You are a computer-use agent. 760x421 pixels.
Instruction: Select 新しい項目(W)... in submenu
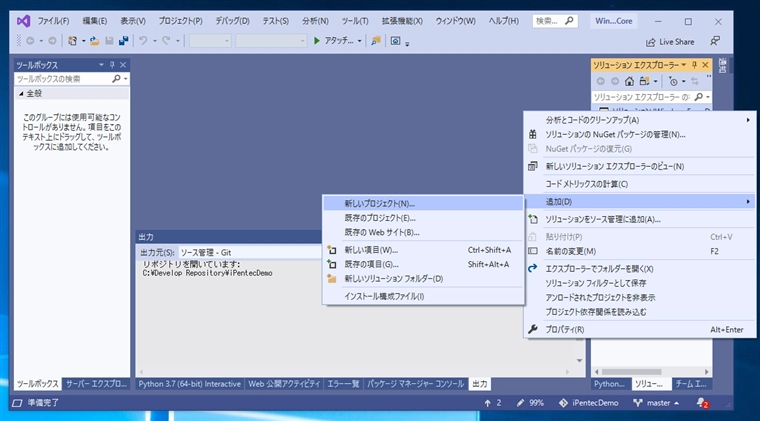pyautogui.click(x=423, y=250)
